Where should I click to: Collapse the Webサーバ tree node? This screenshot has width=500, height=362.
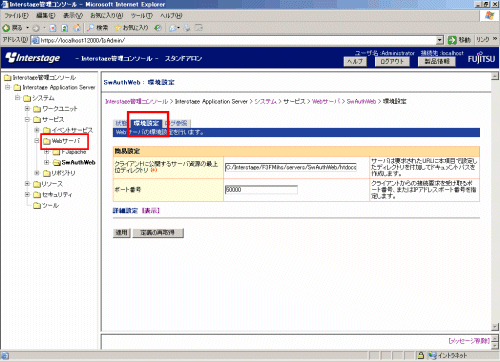(37, 141)
